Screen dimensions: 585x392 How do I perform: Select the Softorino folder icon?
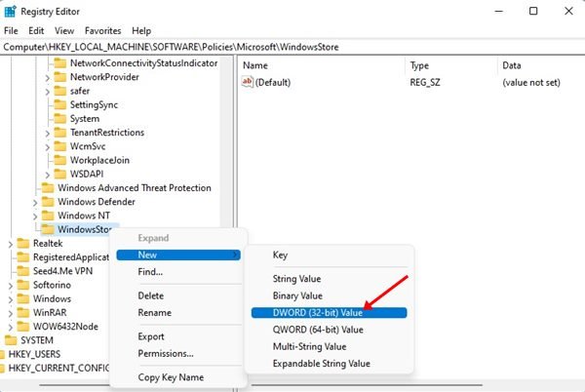22,285
